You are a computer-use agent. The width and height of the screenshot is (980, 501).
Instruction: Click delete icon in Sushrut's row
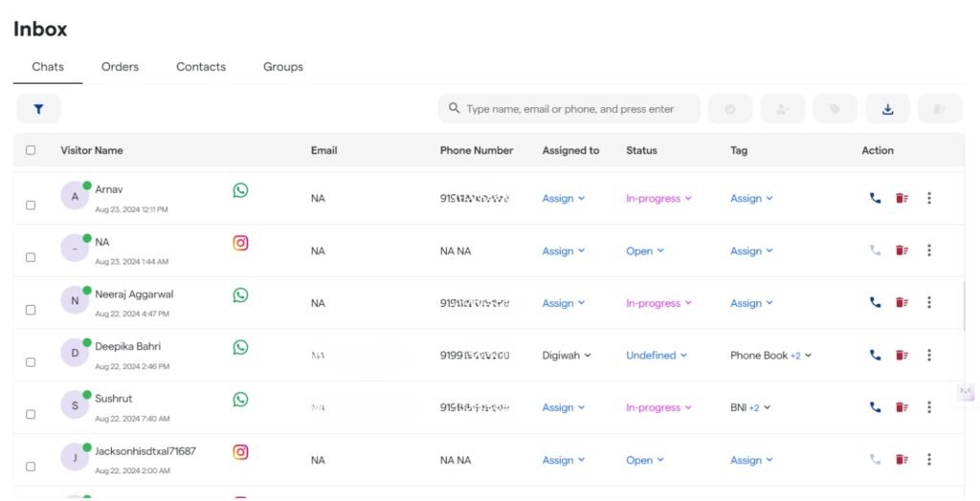pos(902,407)
